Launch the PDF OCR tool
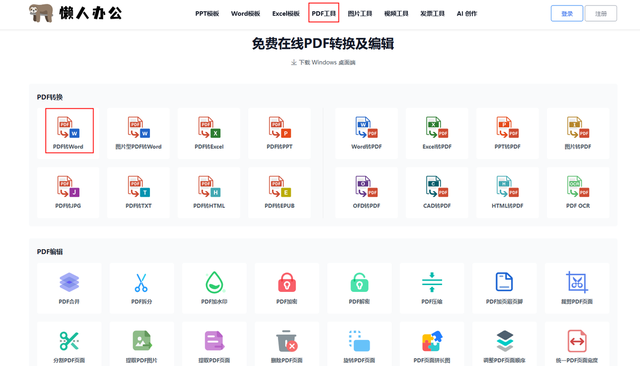The image size is (640, 366). click(x=578, y=193)
